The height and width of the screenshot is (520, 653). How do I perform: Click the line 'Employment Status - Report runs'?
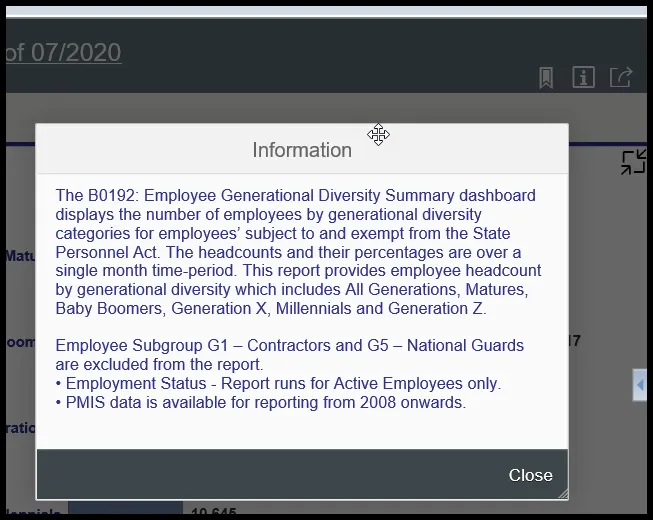(278, 383)
